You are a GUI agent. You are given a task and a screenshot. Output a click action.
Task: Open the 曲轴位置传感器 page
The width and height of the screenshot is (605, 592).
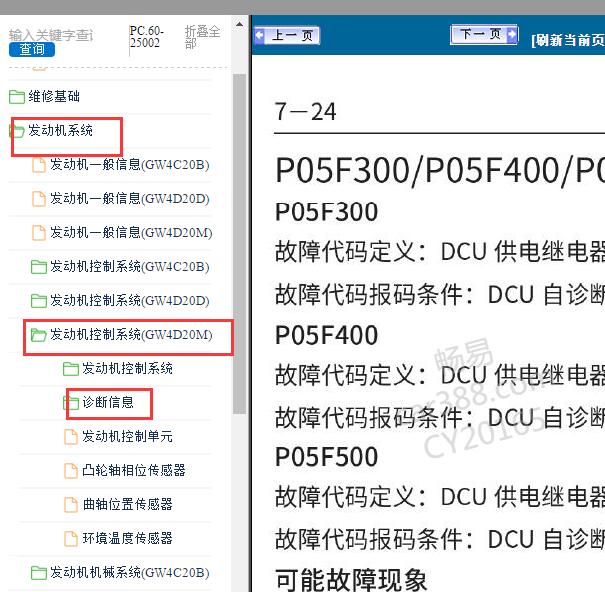pyautogui.click(x=127, y=504)
